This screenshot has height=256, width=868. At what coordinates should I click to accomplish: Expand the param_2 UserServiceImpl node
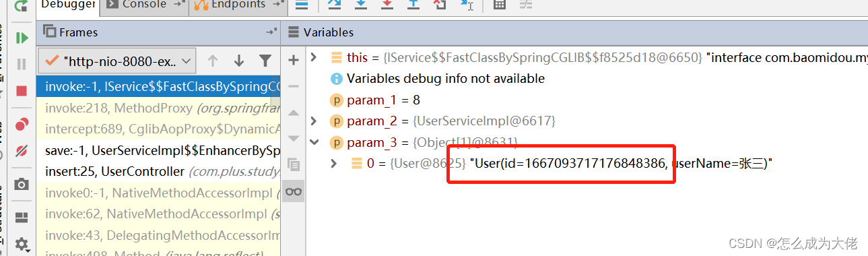click(314, 121)
